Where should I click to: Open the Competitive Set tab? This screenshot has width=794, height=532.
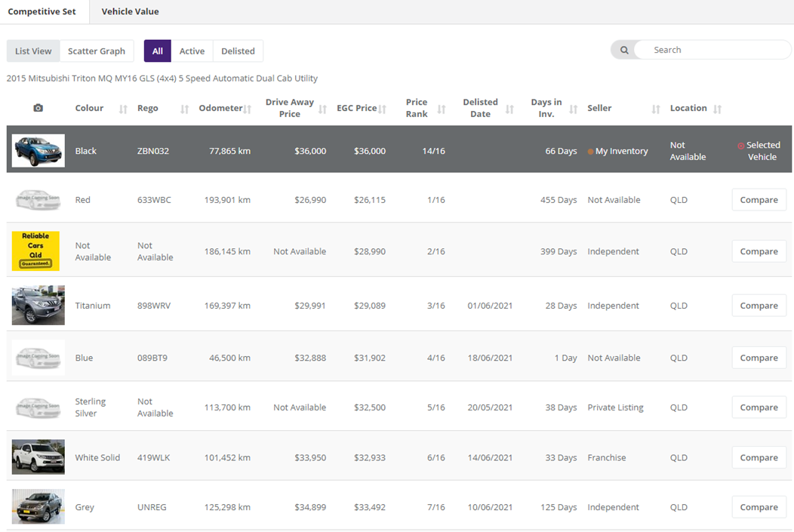point(42,11)
